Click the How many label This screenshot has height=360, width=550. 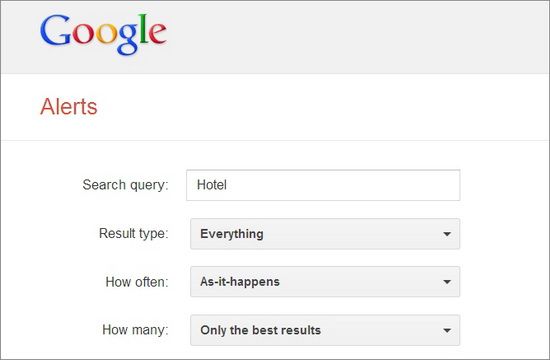pyautogui.click(x=135, y=330)
